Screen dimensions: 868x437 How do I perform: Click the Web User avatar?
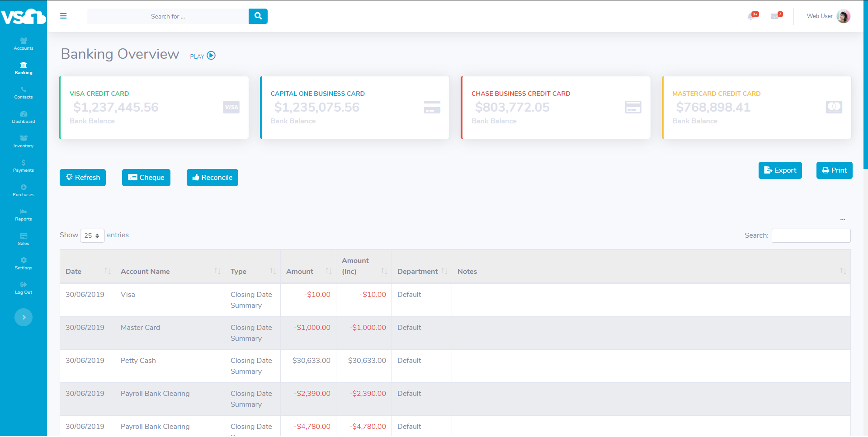(844, 16)
